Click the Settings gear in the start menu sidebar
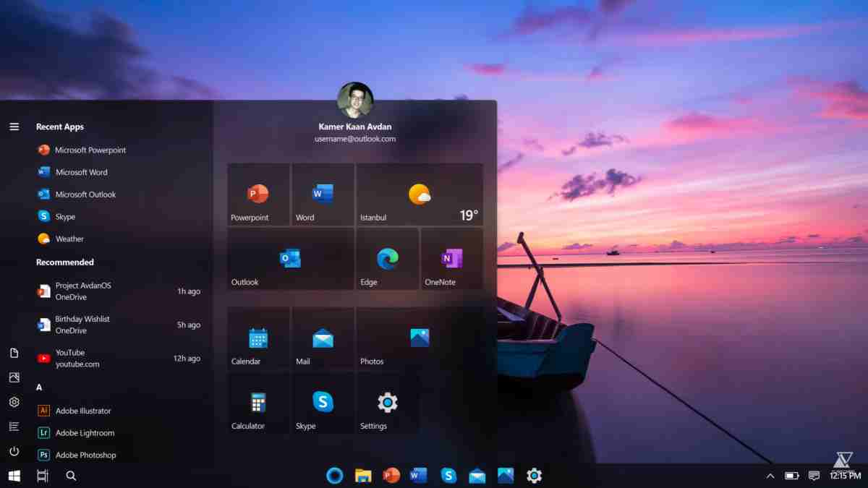Viewport: 868px width, 488px height. (x=14, y=402)
